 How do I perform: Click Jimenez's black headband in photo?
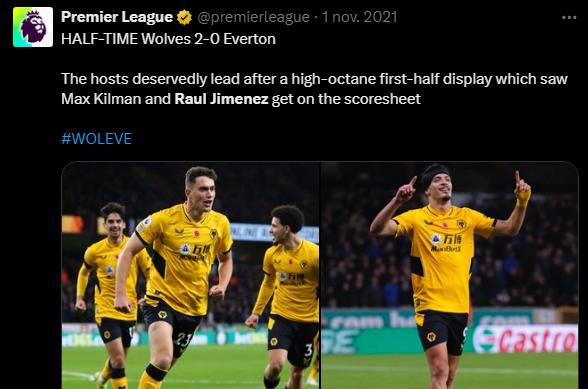click(434, 174)
